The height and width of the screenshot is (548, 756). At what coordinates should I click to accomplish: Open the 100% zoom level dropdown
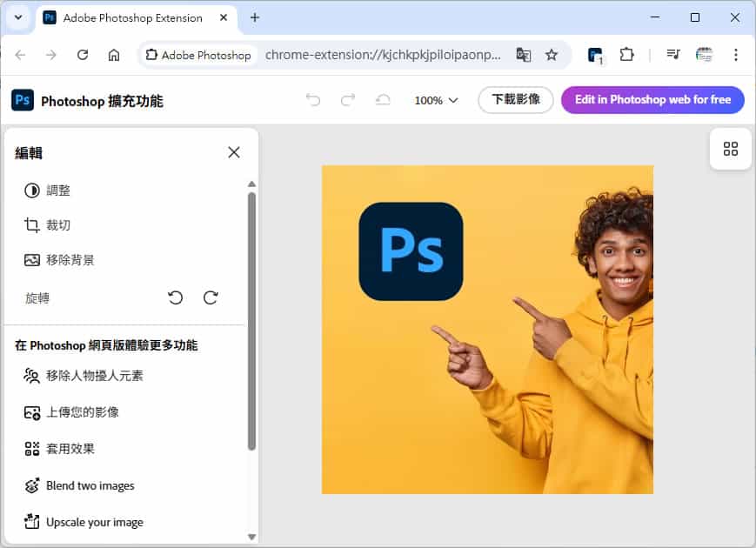tap(435, 100)
